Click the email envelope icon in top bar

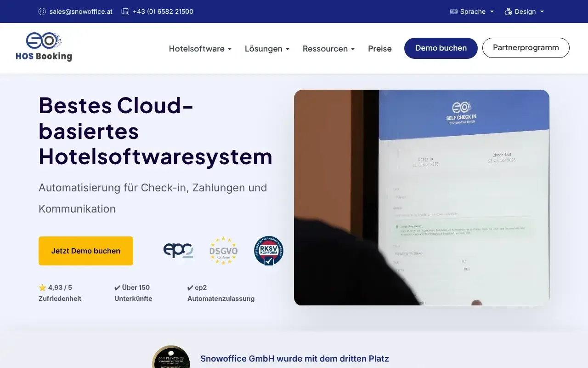click(42, 11)
